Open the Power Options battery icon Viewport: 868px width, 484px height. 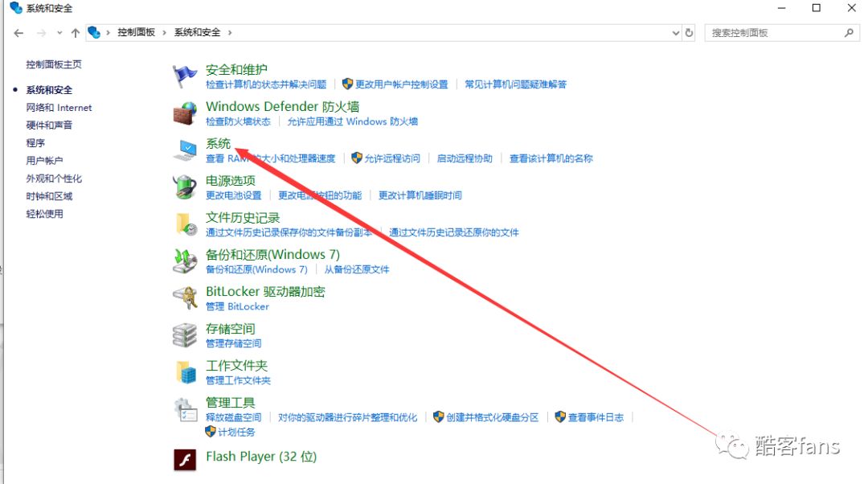[x=184, y=187]
